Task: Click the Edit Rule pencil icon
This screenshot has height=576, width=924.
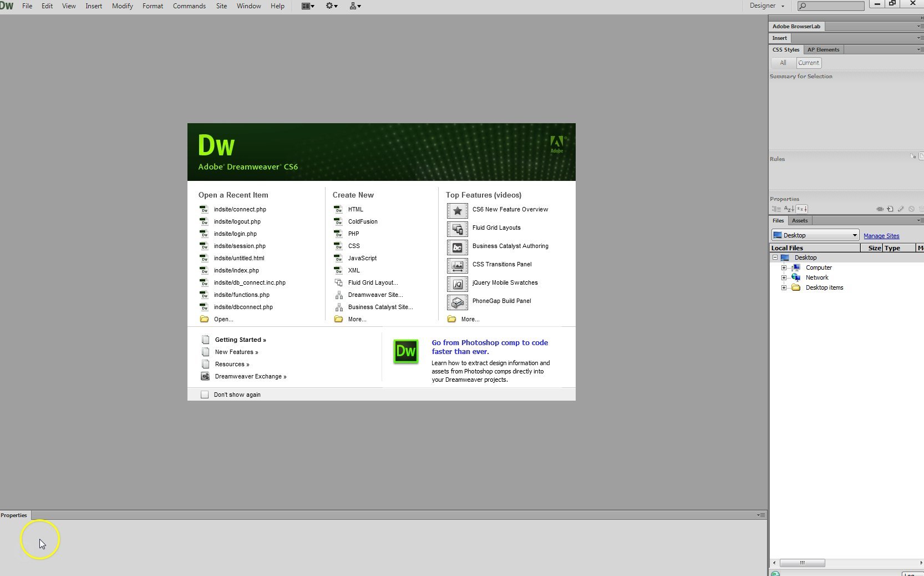Action: click(901, 209)
